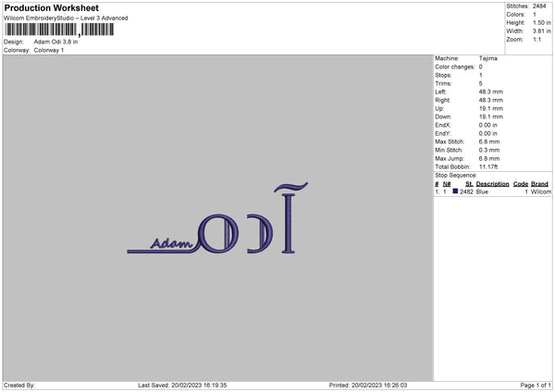This screenshot has width=555, height=392.
Task: Click the embroidered Adam Odi design preview
Action: click(217, 218)
